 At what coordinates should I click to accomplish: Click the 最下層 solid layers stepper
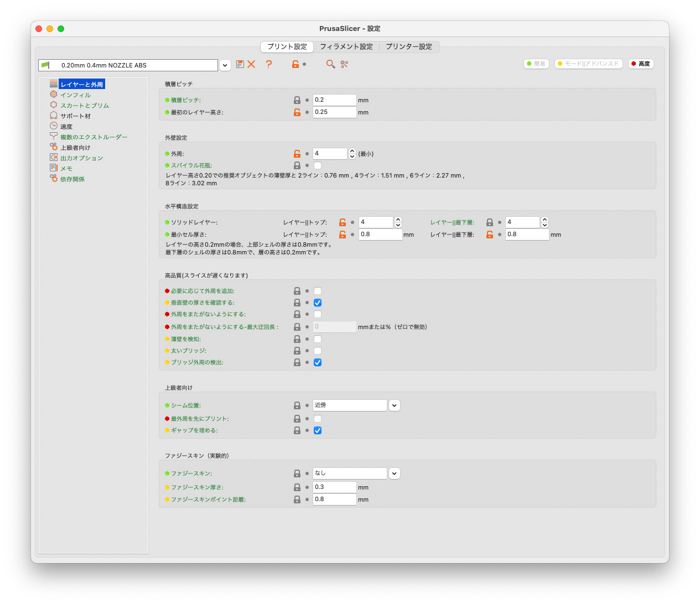click(545, 222)
